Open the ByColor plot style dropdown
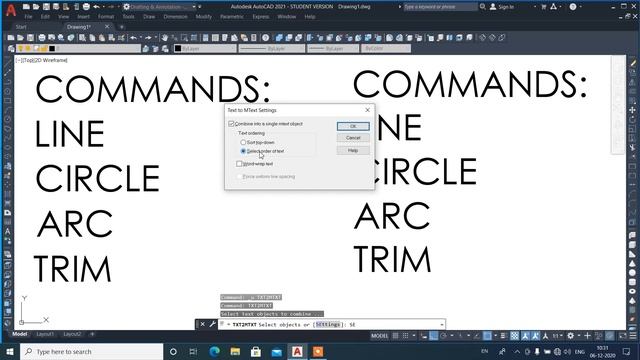640x360 pixels. pos(386,49)
